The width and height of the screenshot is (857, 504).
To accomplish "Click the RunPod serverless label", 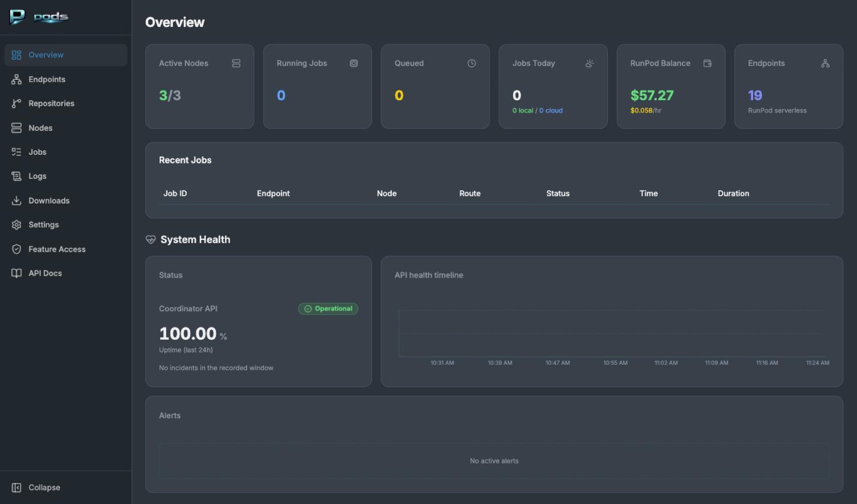I will [777, 110].
